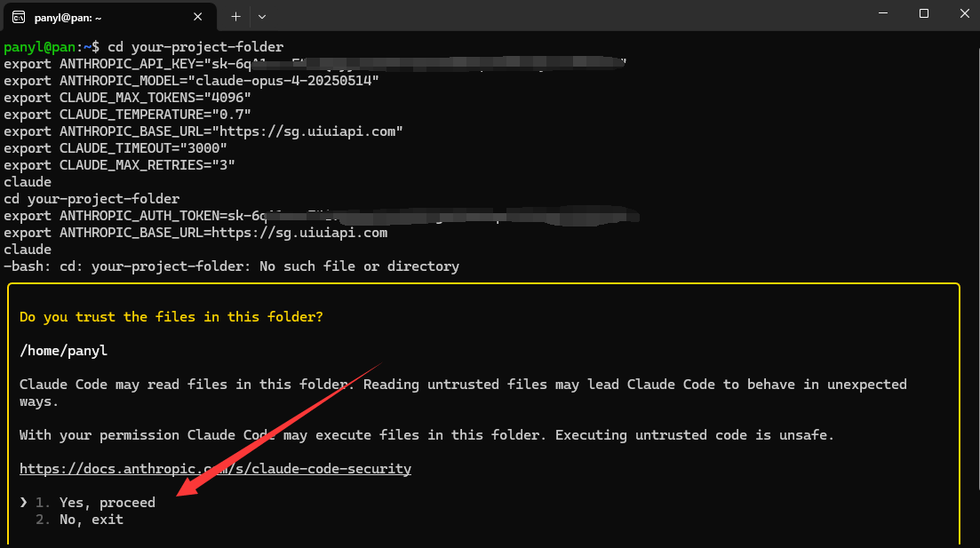Image resolution: width=980 pixels, height=548 pixels.
Task: Click the bash error message line
Action: click(x=229, y=266)
